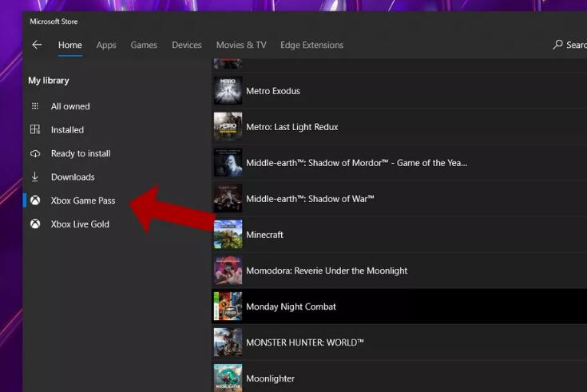Select Xbox Live Gold in sidebar
The height and width of the screenshot is (392, 587).
80,224
